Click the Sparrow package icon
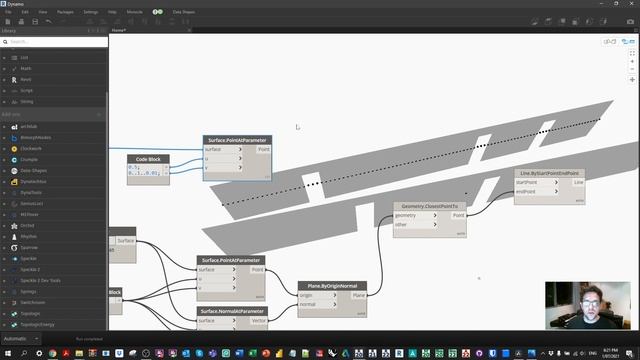 point(14,248)
